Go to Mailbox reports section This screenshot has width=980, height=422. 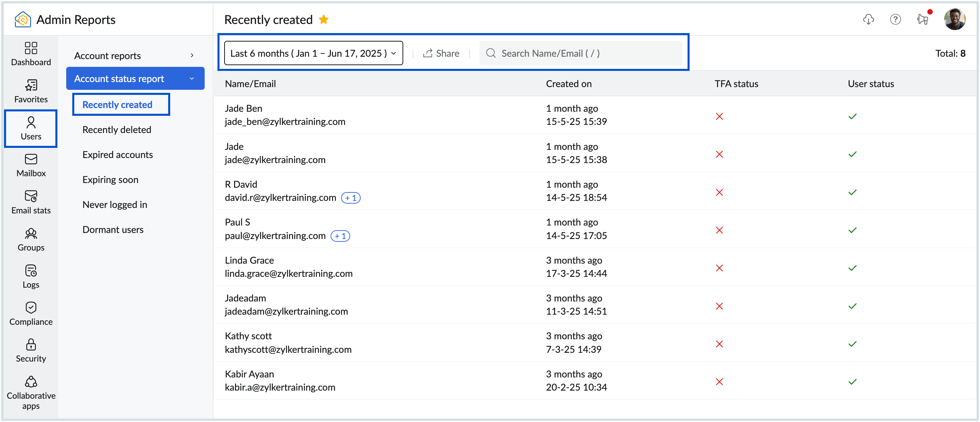(x=31, y=165)
